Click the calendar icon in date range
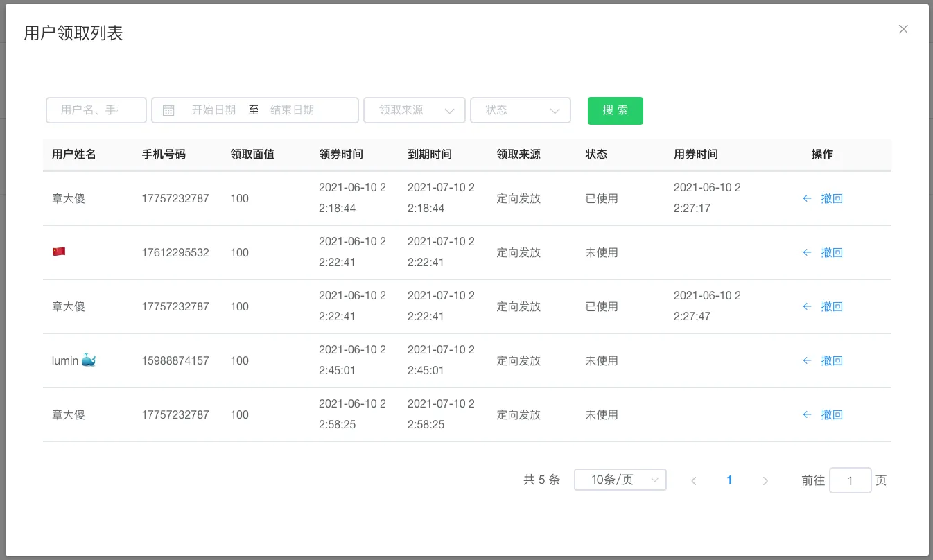This screenshot has height=560, width=933. [x=168, y=110]
